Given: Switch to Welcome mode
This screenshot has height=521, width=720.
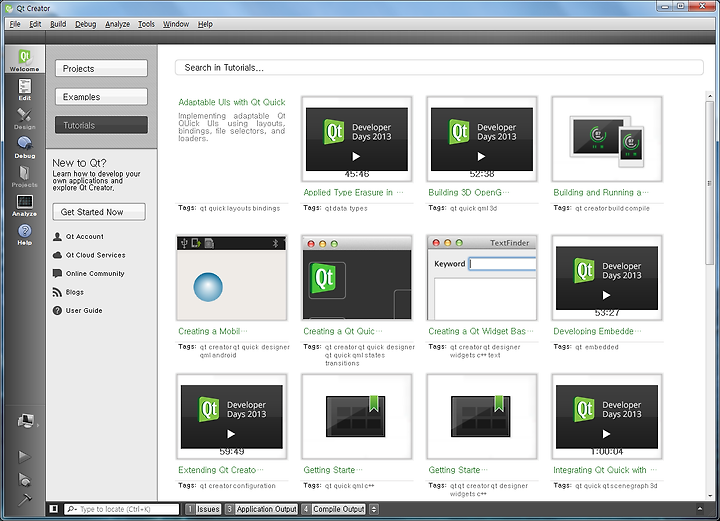Looking at the screenshot, I should (24, 59).
